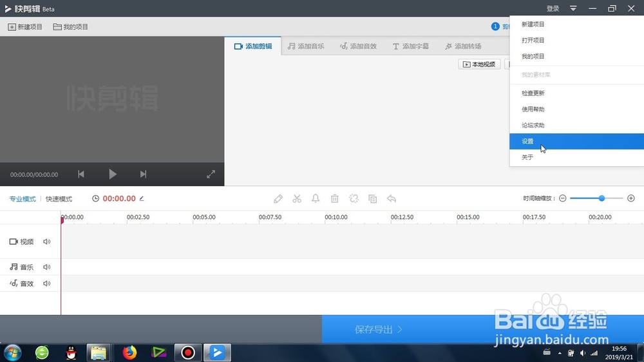Viewport: 644px width, 362px height.
Task: Show the 快剪辑 taskbar window
Action: click(217, 352)
